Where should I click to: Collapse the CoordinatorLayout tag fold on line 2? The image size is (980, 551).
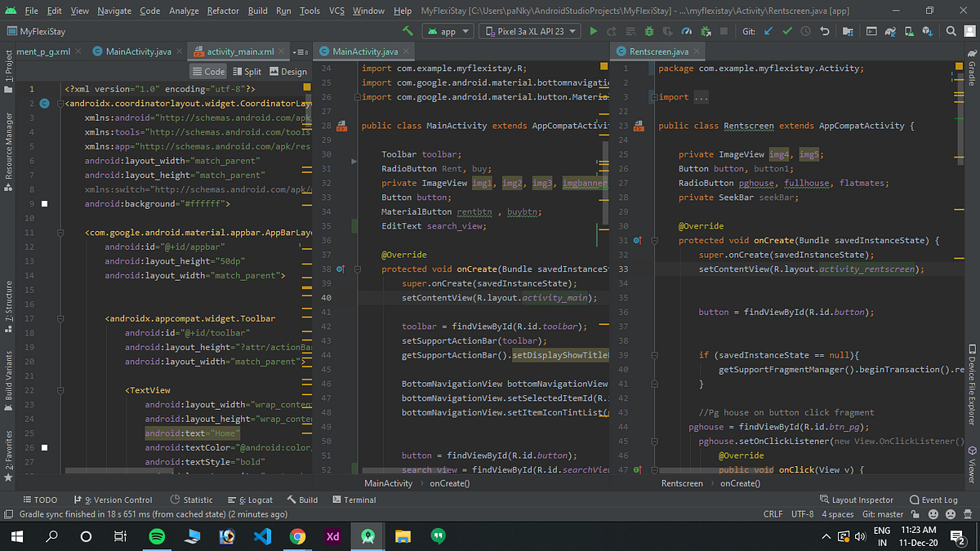(x=61, y=104)
